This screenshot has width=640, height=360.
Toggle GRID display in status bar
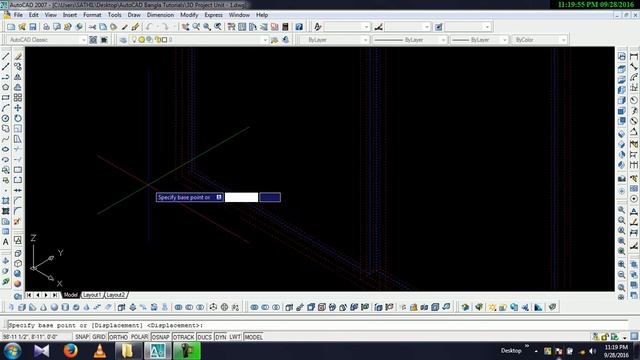99,337
